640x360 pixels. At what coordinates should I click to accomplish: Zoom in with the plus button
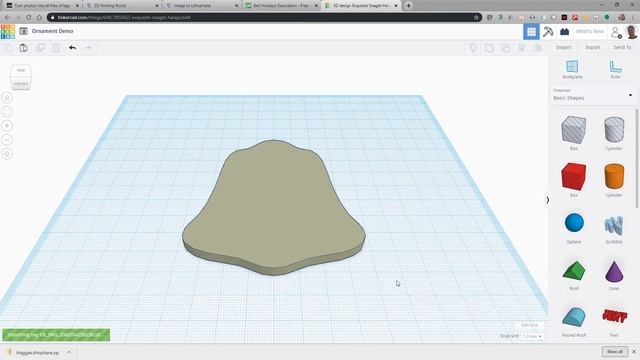7,126
